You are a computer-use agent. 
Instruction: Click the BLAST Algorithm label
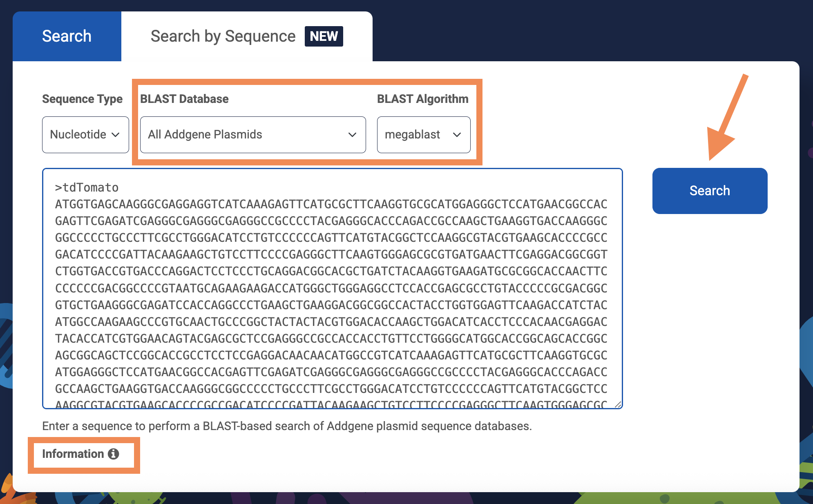click(422, 99)
